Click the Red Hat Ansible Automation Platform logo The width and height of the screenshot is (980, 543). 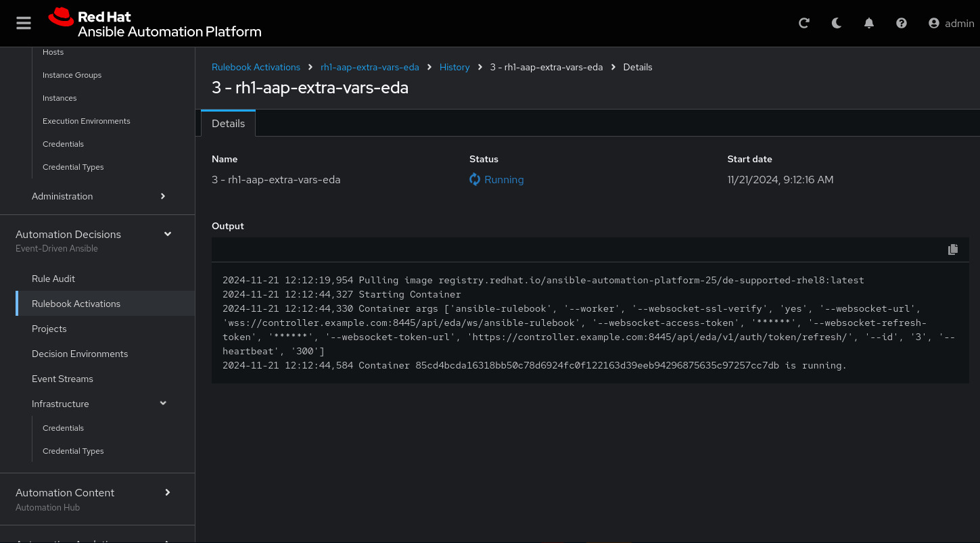(x=155, y=23)
